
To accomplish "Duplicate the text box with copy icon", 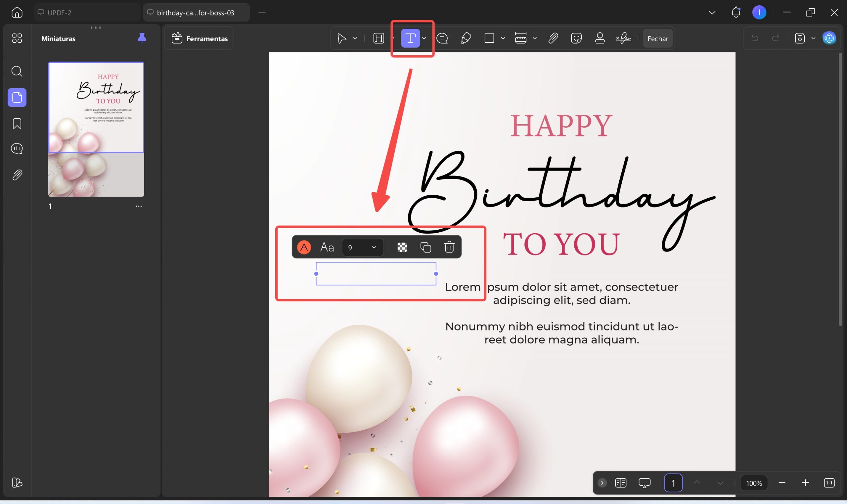I will tap(426, 247).
